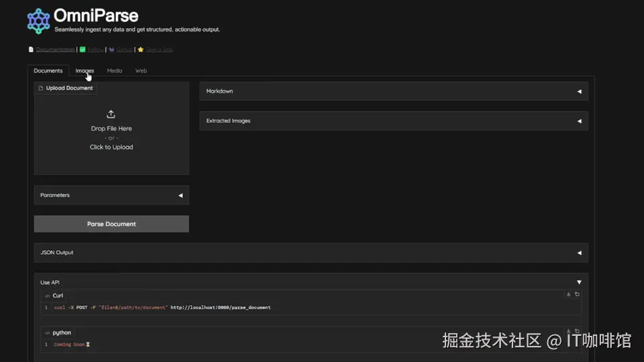
Task: Switch to the Media tab
Action: coord(115,70)
